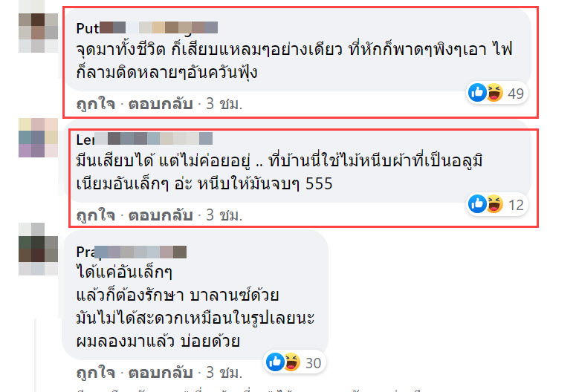576x392 pixels.
Task: Open the Put... commenter's profile picture
Action: (38, 33)
